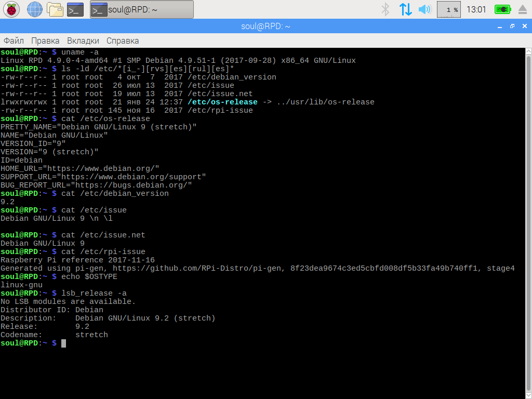Open the Bluetooth tray icon
This screenshot has width=532, height=399.
385,9
